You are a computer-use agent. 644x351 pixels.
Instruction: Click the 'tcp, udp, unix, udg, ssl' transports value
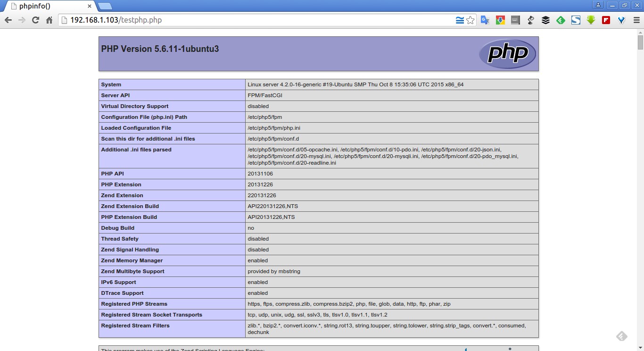[x=317, y=315]
